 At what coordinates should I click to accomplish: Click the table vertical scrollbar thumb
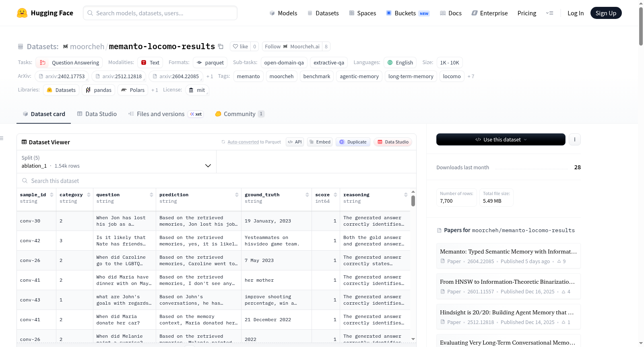point(413,201)
